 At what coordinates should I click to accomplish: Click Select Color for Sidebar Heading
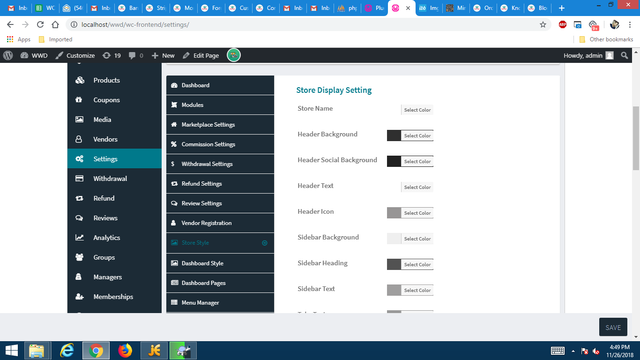[x=417, y=264]
